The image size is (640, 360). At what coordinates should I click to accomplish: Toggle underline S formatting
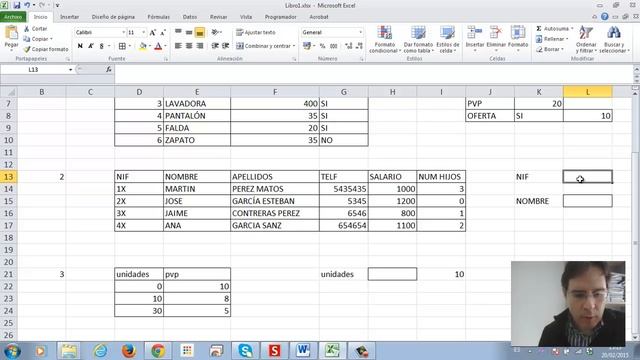[x=101, y=46]
